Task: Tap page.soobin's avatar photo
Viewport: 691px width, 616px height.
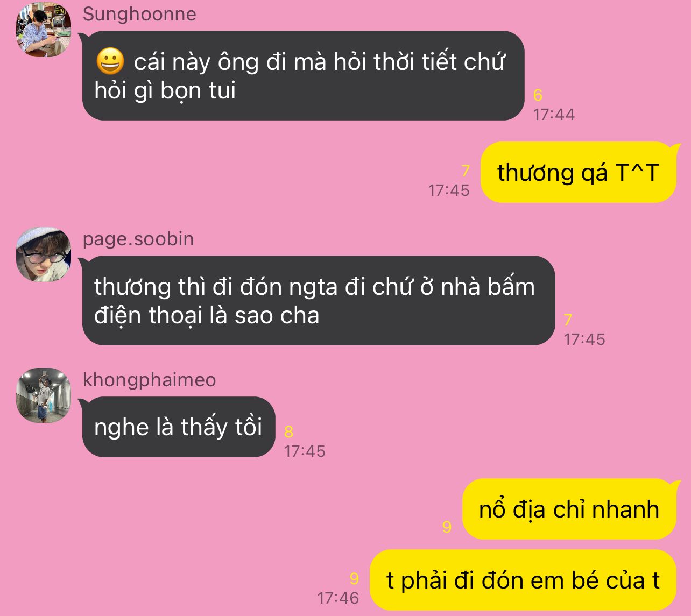Action: point(44,254)
